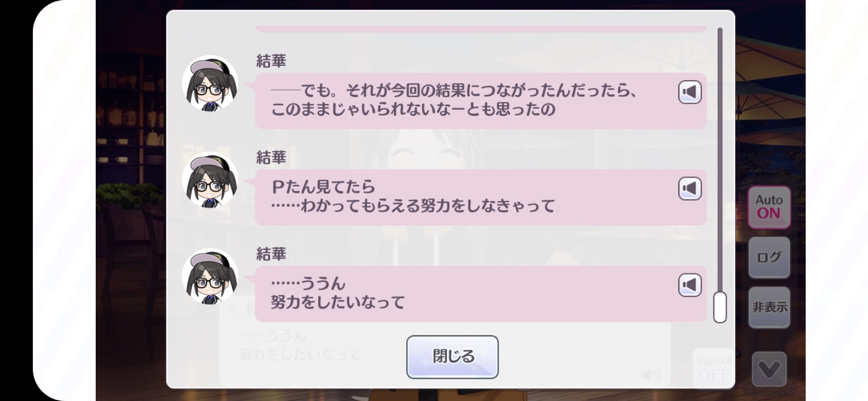Close the log with the 閉じる button
Viewport: 868px width, 401px height.
pos(452,357)
